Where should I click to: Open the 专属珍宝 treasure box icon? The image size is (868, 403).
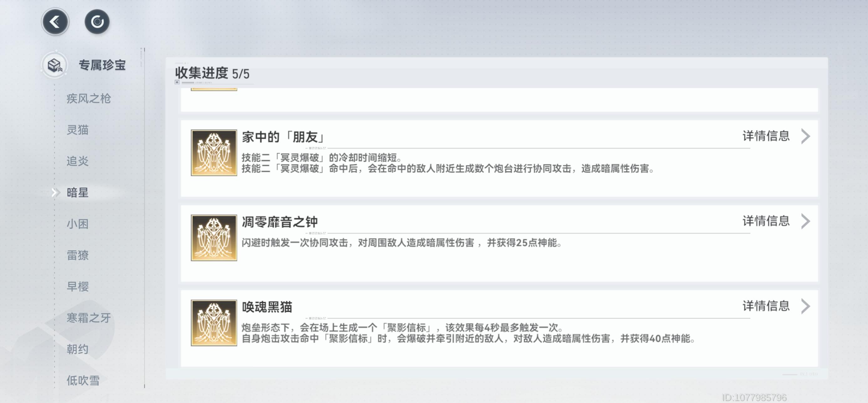coord(54,65)
